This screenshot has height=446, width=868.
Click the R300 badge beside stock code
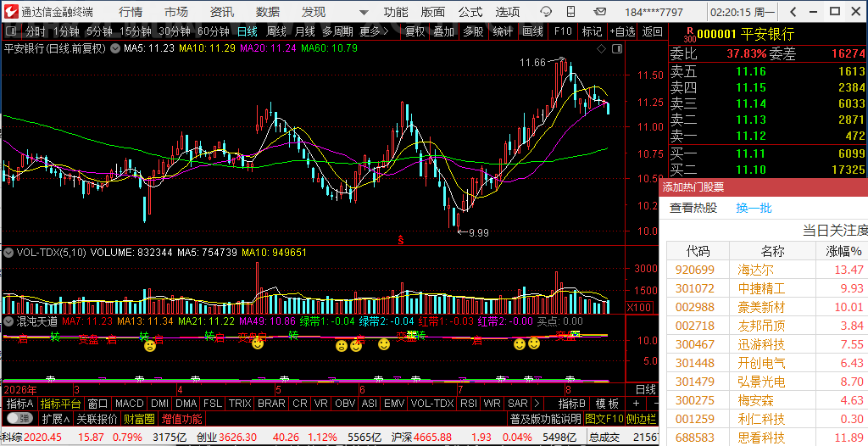pos(690,35)
